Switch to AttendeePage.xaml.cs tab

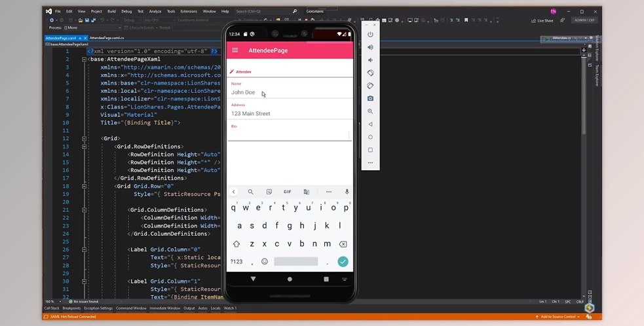coord(107,38)
